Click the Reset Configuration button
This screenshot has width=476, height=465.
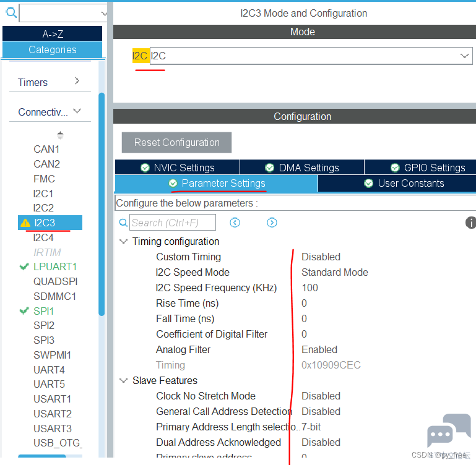[x=176, y=142]
